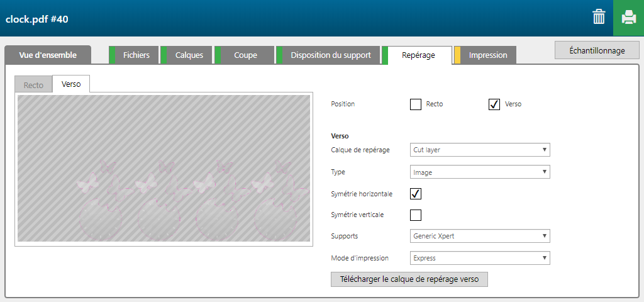This screenshot has height=302, width=644.
Task: Open the Coupe tab
Action: coord(245,55)
